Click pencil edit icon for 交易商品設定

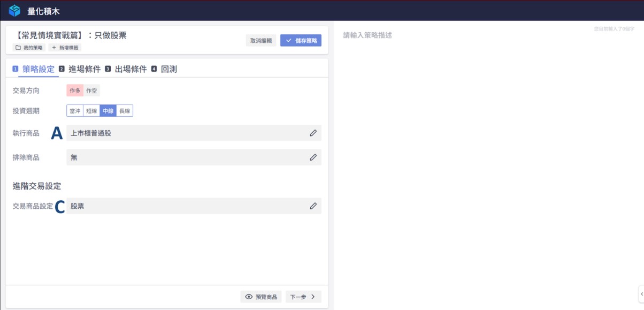(313, 206)
